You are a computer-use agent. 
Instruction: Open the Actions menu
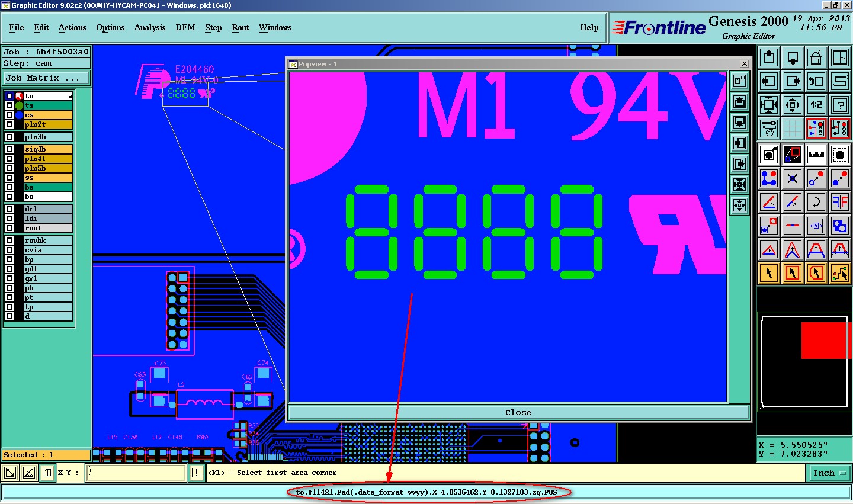click(x=72, y=27)
